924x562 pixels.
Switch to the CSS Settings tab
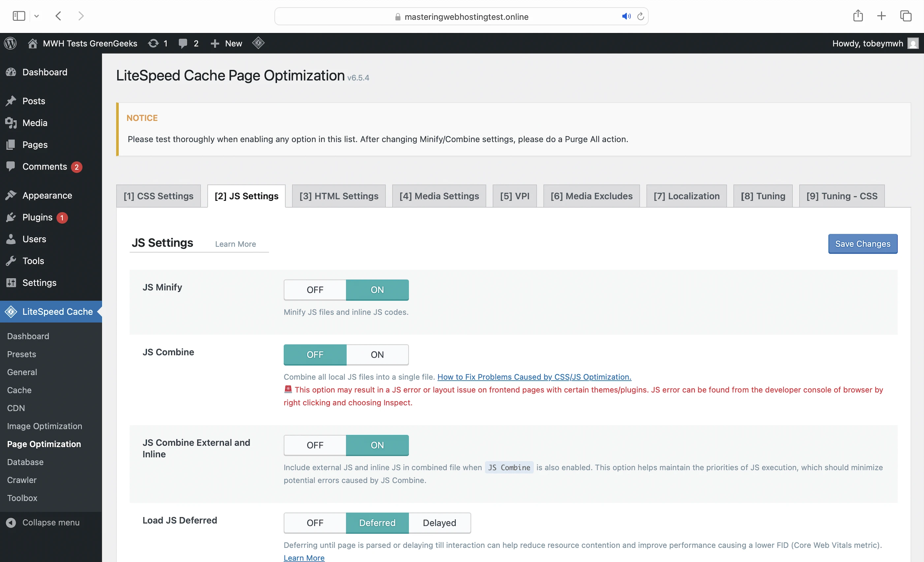tap(158, 196)
